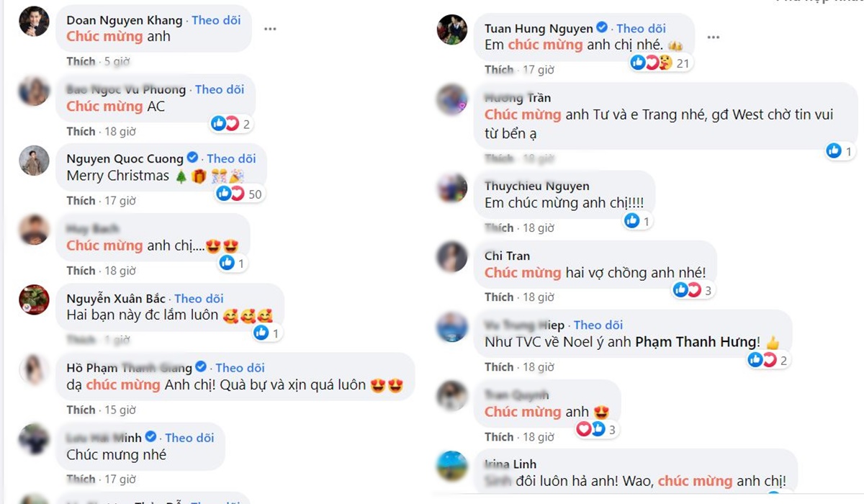Open tagged profile Phạm Thanh Hưng
Screen dimensions: 864x504
(697, 342)
